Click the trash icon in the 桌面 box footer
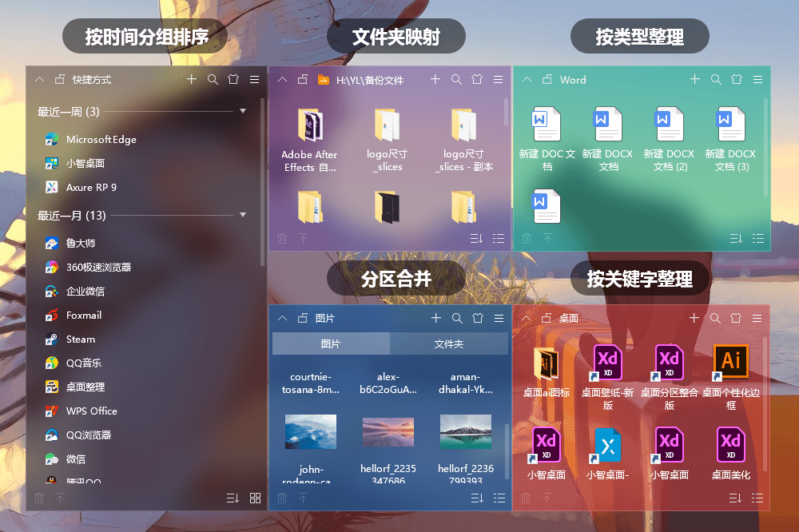This screenshot has height=532, width=799. 525,498
